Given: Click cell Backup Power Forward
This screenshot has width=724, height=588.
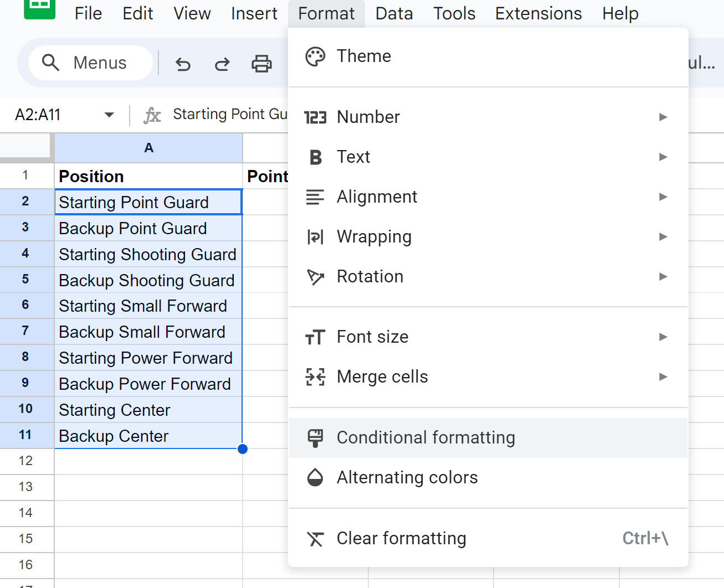Looking at the screenshot, I should click(x=148, y=384).
